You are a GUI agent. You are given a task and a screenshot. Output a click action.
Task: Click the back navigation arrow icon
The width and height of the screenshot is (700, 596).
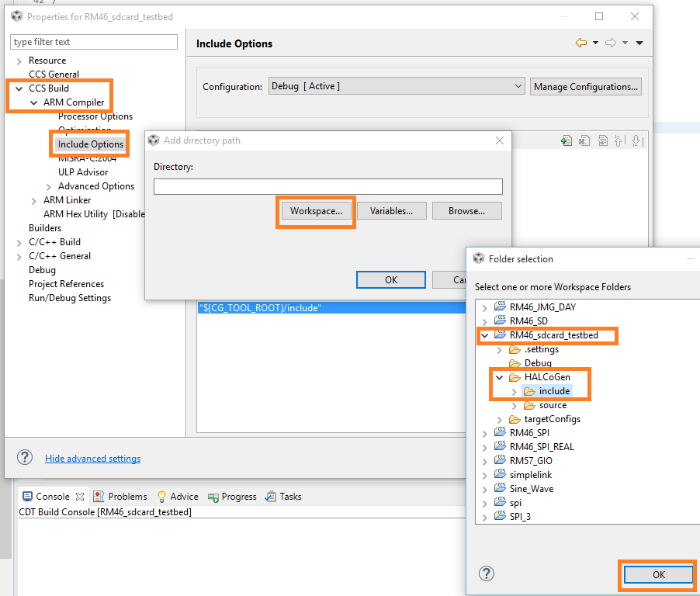pos(580,43)
